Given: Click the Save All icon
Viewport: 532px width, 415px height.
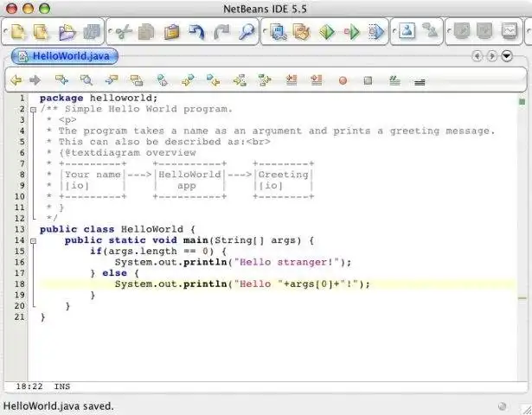Looking at the screenshot, I should [92, 32].
